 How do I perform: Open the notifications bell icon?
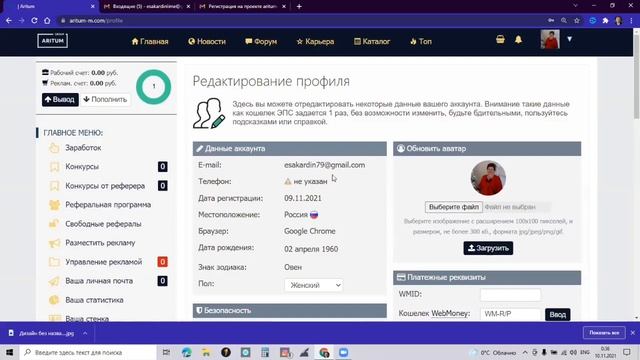(x=518, y=40)
